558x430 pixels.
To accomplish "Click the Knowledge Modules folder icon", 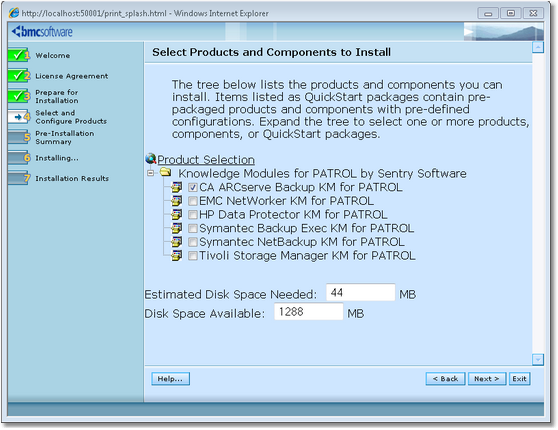I will click(165, 172).
